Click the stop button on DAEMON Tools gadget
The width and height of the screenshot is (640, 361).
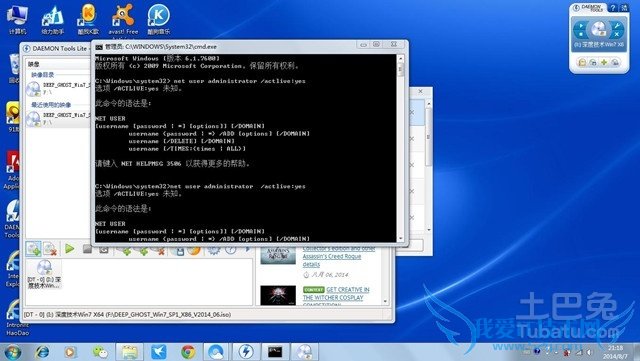click(580, 34)
